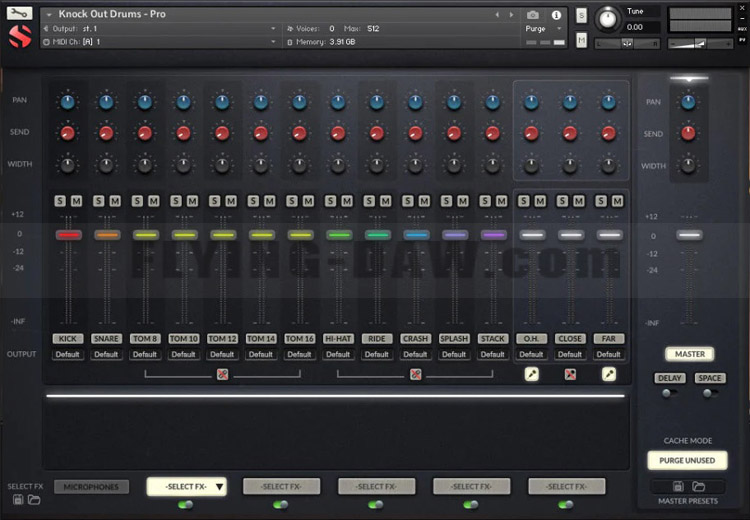Toggle the CLOSE microphone icon
The image size is (750, 520).
point(570,374)
